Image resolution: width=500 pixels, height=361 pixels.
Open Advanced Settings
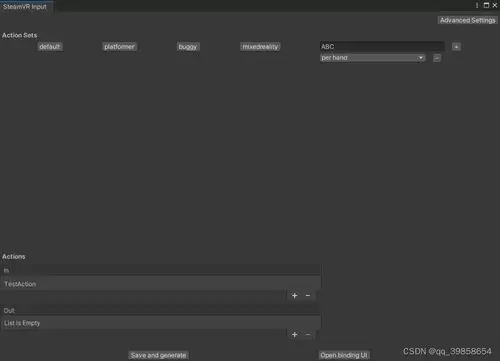click(x=468, y=20)
